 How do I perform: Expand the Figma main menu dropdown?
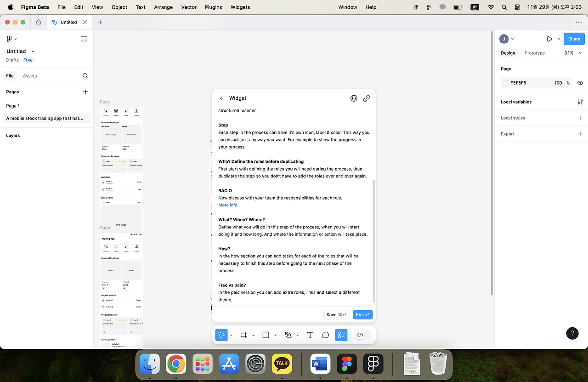click(x=11, y=39)
